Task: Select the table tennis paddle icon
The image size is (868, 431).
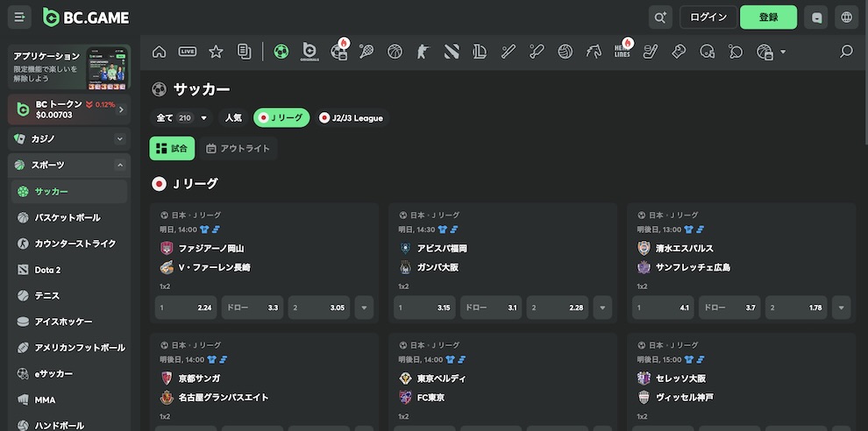Action: (x=736, y=52)
